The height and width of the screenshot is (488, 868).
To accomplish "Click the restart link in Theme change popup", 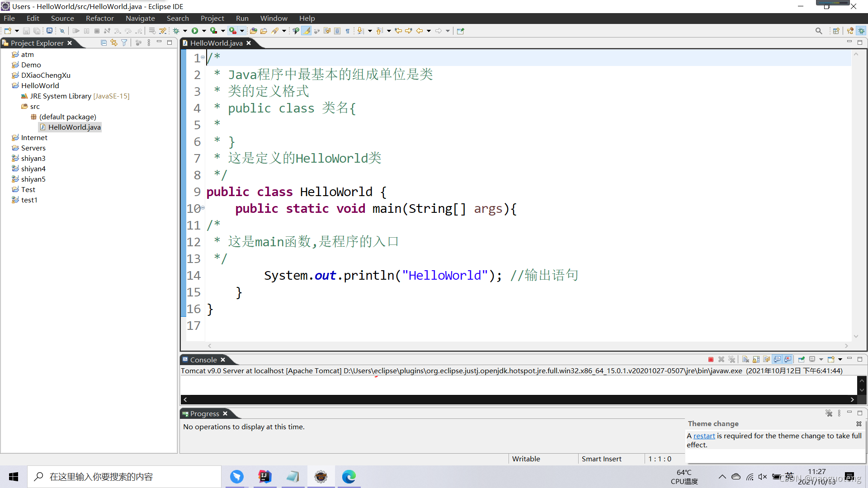I will [704, 436].
